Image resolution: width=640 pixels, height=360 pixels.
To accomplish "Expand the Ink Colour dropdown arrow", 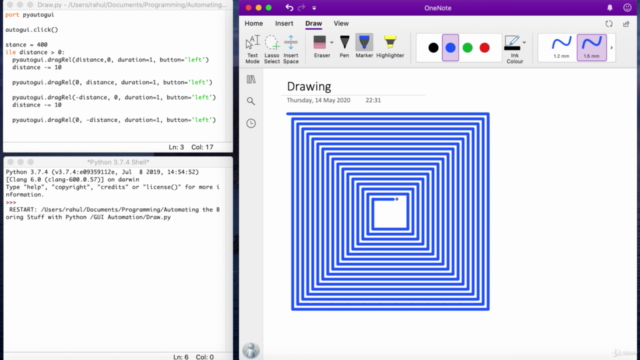I will (x=524, y=42).
